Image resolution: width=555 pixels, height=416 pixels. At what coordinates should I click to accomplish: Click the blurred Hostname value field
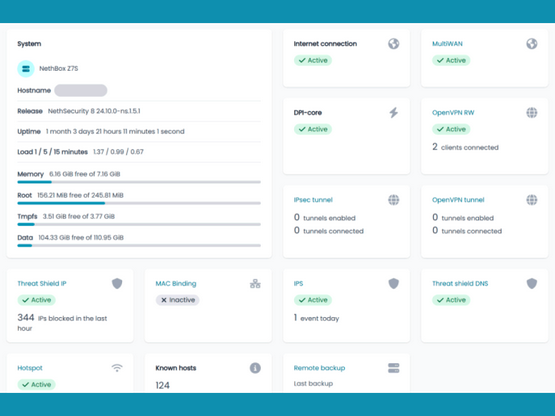pyautogui.click(x=81, y=90)
